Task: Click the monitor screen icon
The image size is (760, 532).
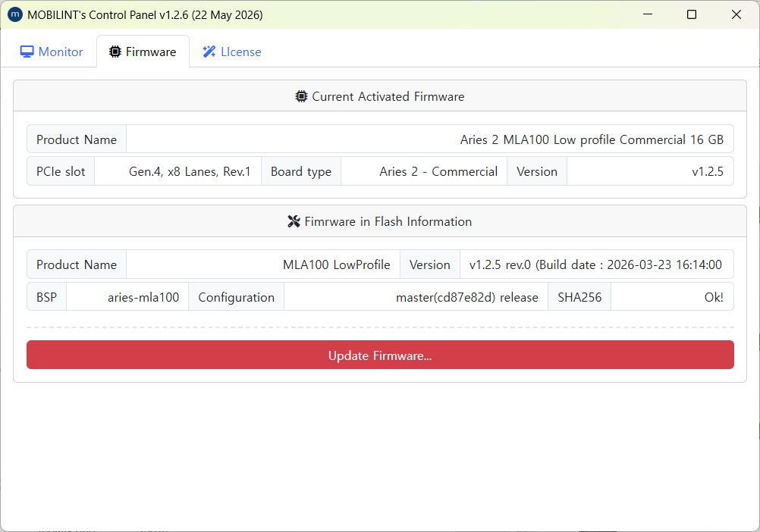Action: point(27,52)
